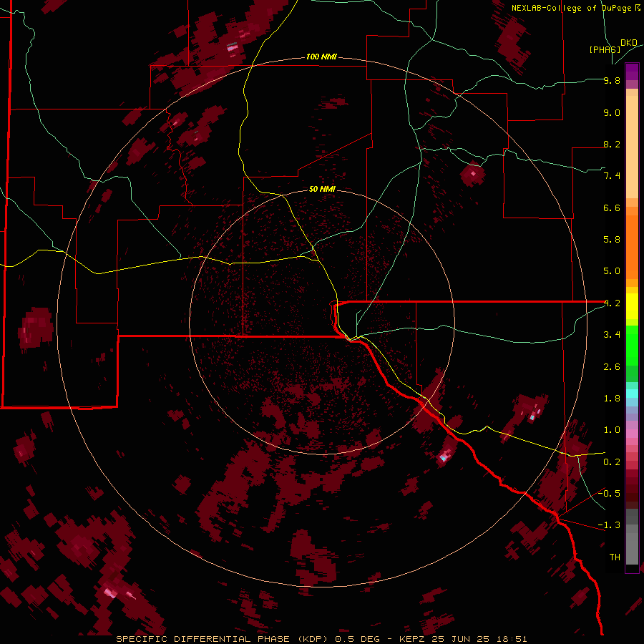Select the yellow band of the color bar

pyautogui.click(x=632, y=306)
